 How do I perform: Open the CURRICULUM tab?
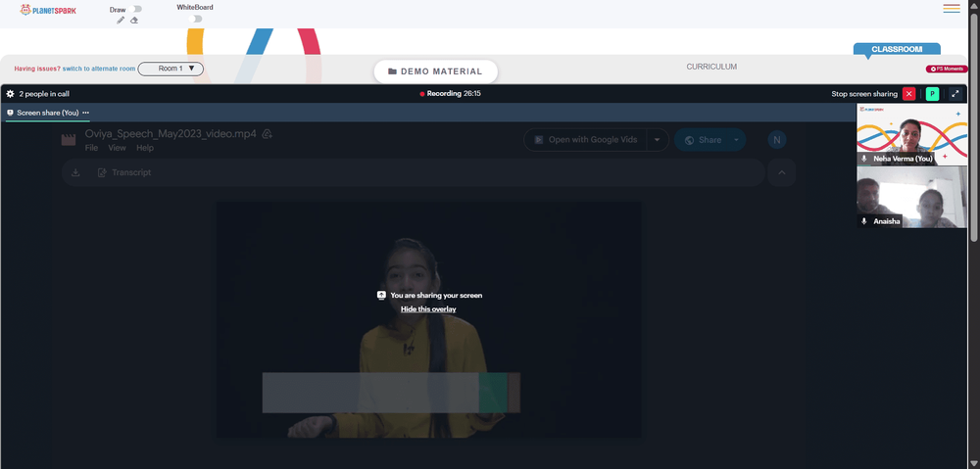coord(711,67)
